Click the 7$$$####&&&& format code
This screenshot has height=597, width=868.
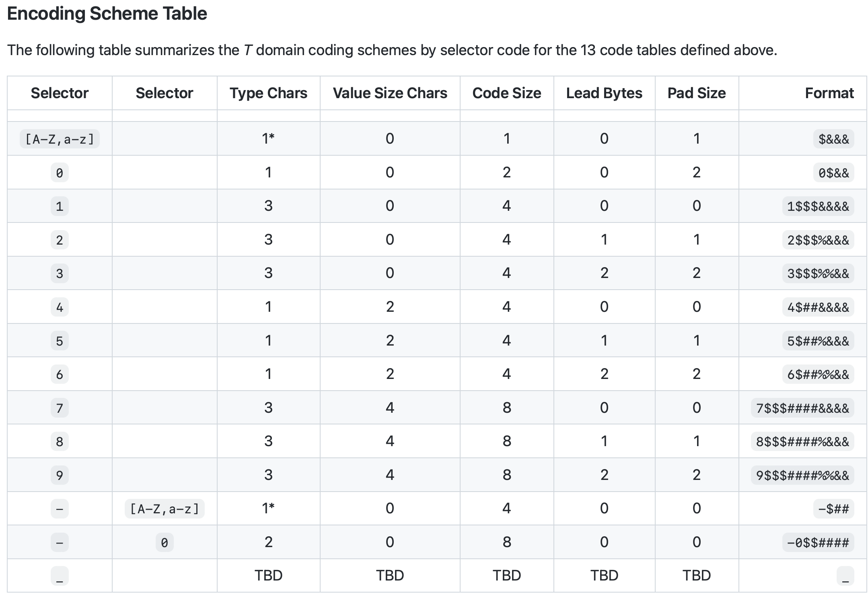coord(802,408)
